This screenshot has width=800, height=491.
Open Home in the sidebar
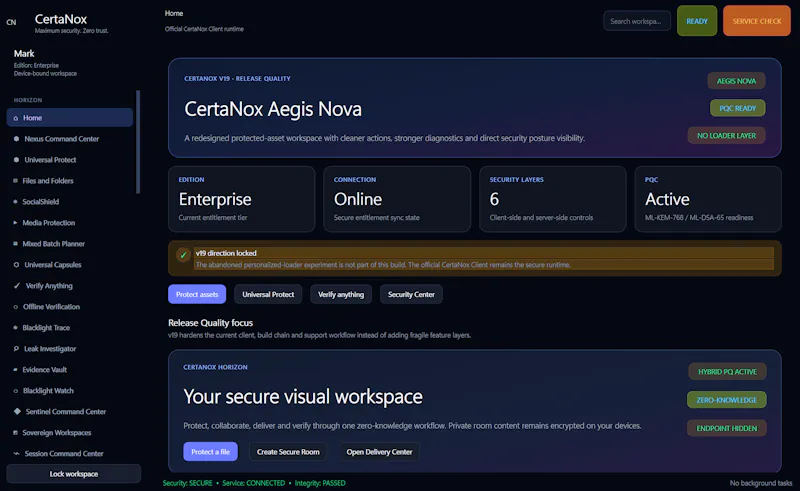(x=70, y=118)
